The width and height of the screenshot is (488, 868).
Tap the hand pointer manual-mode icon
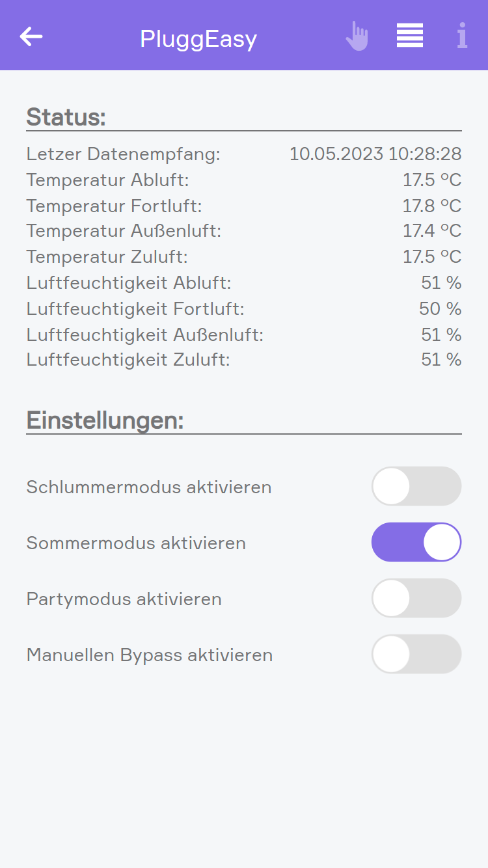click(357, 36)
